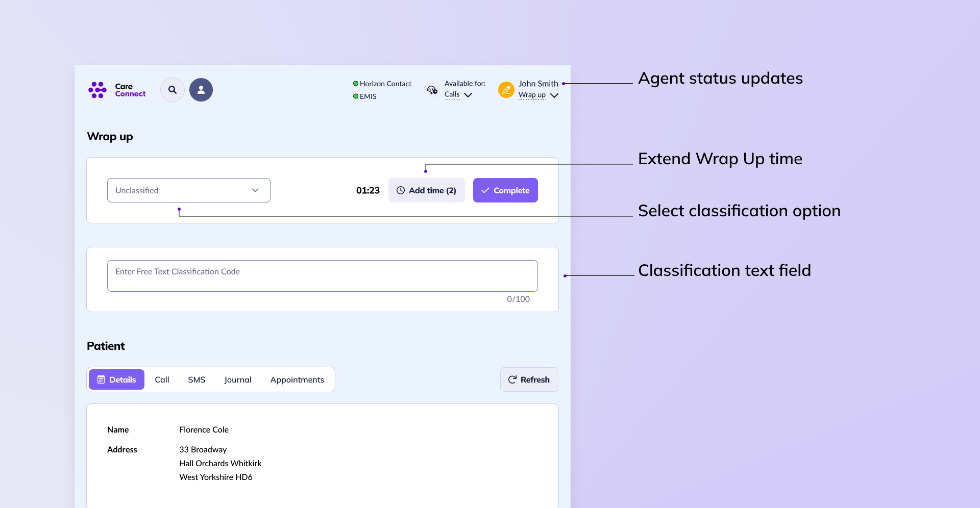Switch to the Call tab
The image size is (980, 508).
pyautogui.click(x=162, y=379)
